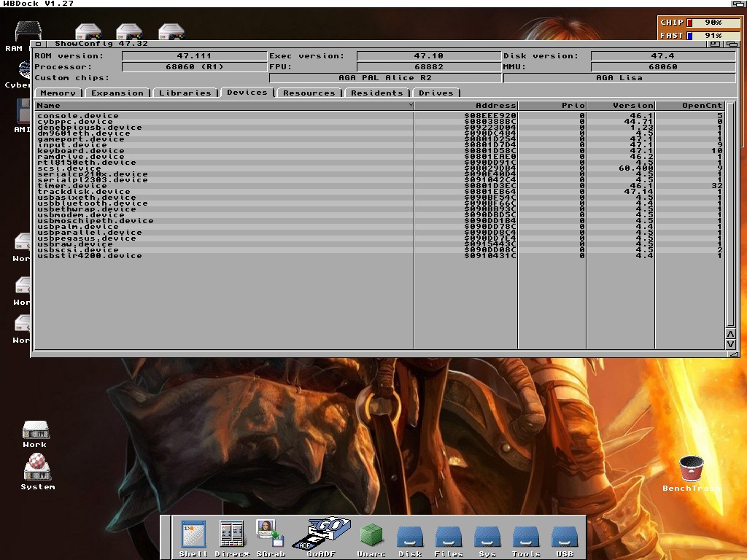Select the cybppc.device row
The height and width of the screenshot is (560, 747).
(379, 122)
